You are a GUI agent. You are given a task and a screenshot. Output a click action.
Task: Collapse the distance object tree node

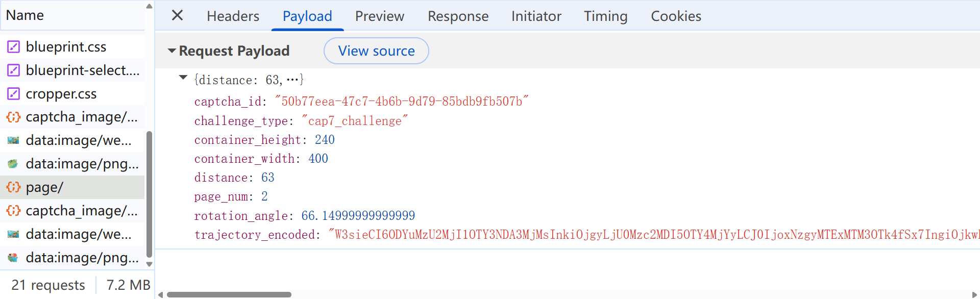click(183, 78)
